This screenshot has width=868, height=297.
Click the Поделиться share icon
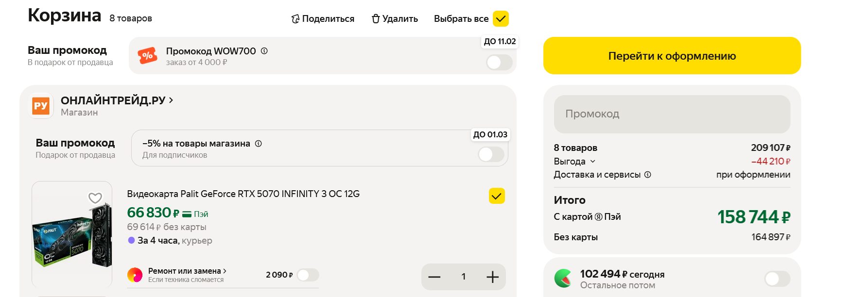pos(295,19)
